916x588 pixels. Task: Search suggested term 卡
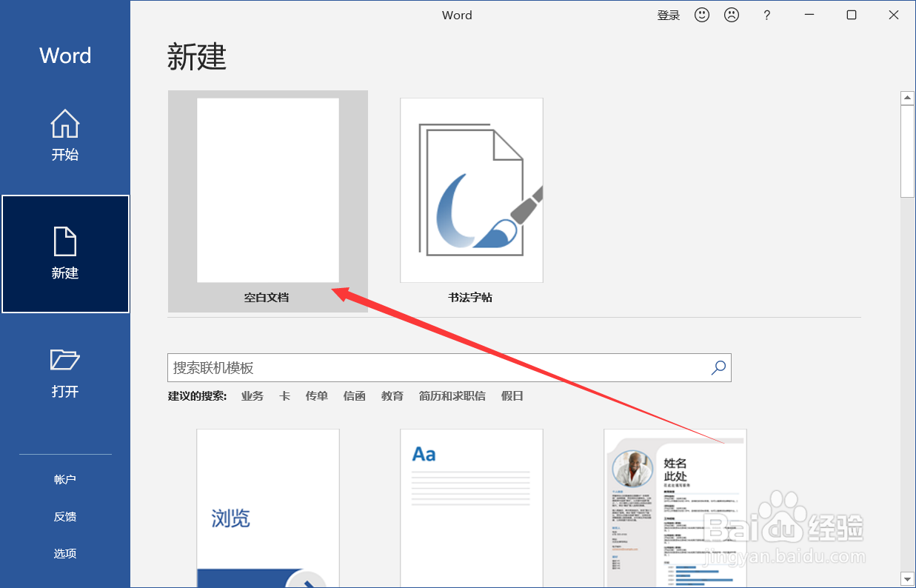pyautogui.click(x=284, y=396)
